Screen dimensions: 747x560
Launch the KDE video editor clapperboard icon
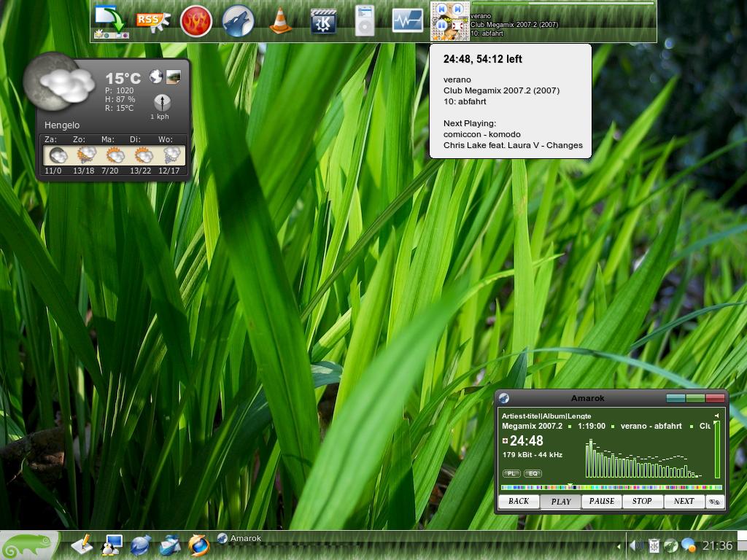[x=323, y=21]
